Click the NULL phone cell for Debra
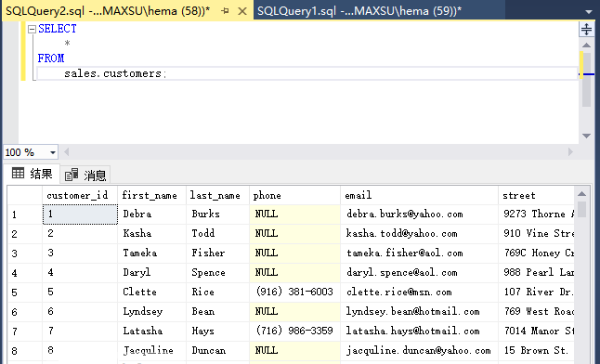The height and width of the screenshot is (364, 600). (x=295, y=214)
